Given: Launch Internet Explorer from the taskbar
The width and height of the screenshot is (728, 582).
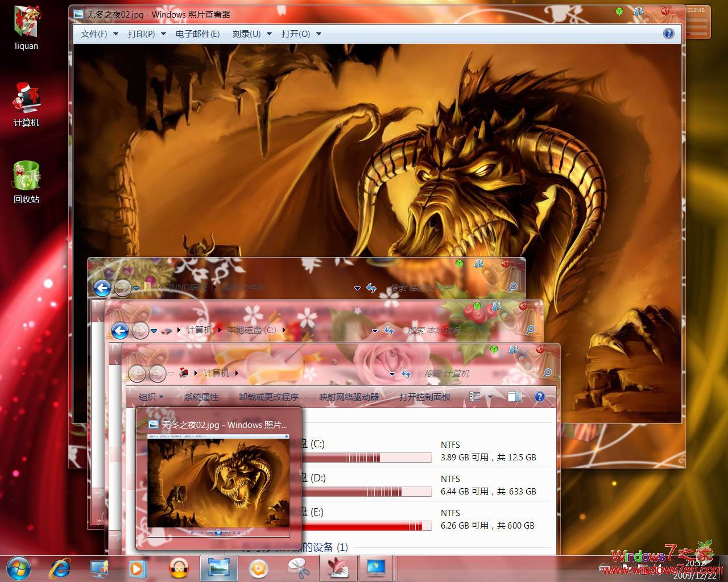Looking at the screenshot, I should tap(60, 568).
